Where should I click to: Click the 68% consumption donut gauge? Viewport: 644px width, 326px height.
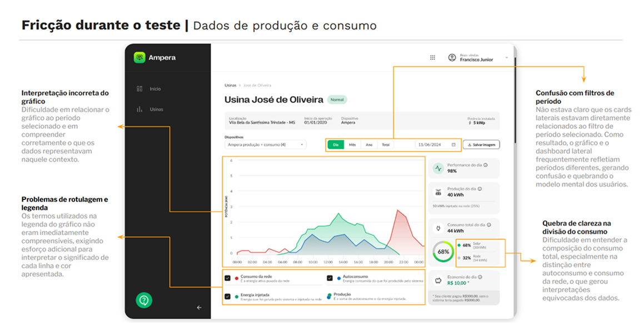tap(443, 252)
